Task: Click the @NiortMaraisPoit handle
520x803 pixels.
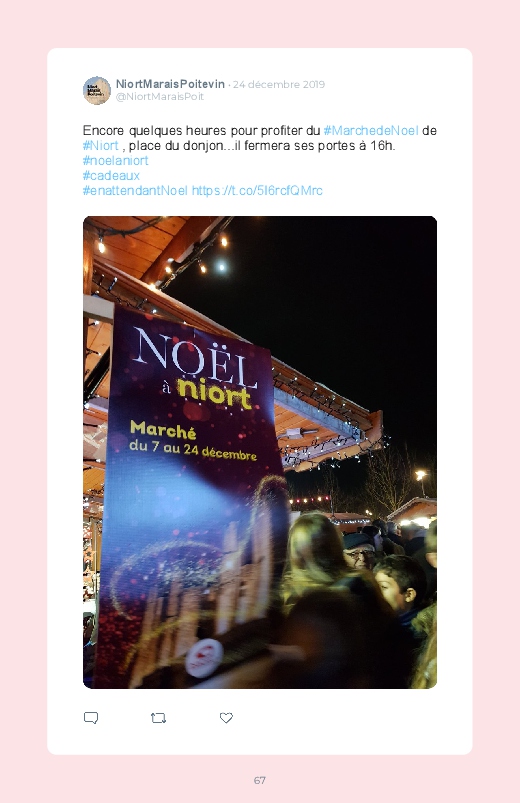Action: [160, 96]
